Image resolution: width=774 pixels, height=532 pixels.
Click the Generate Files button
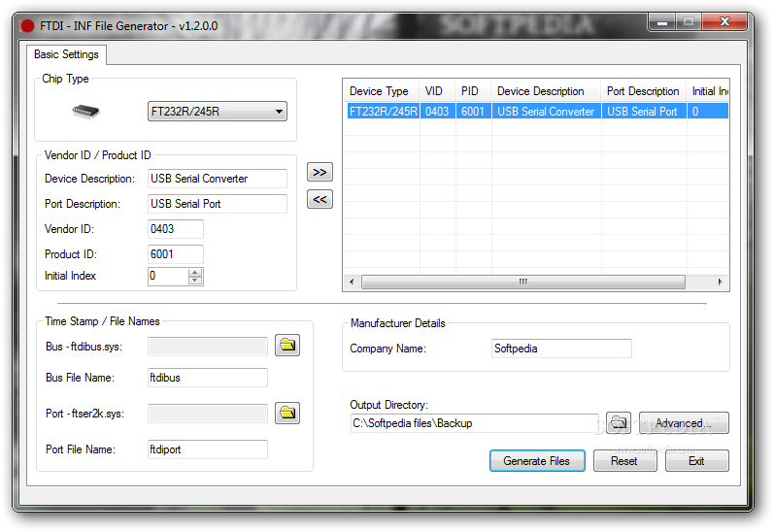pos(537,461)
